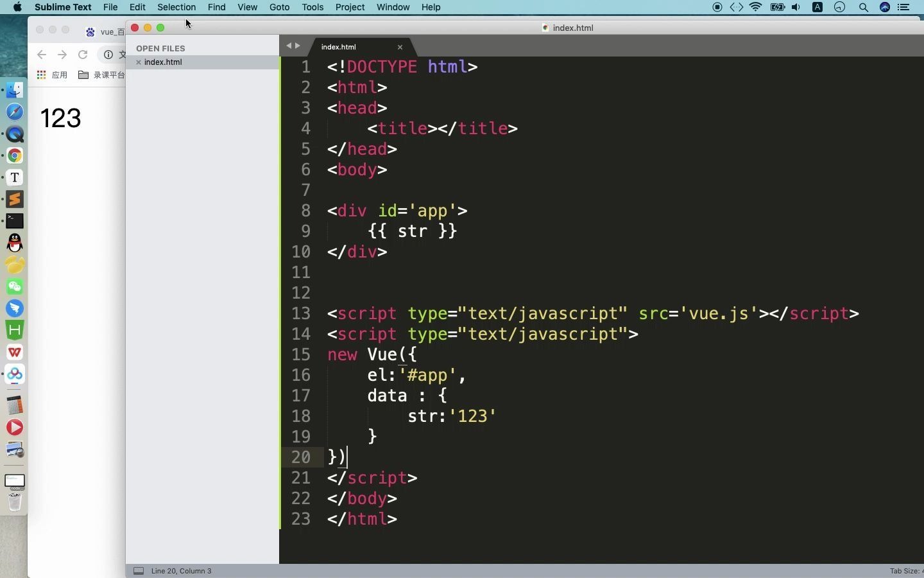Open the yellow bean app icon in Dock
Viewport: 924px width, 578px height.
15,265
